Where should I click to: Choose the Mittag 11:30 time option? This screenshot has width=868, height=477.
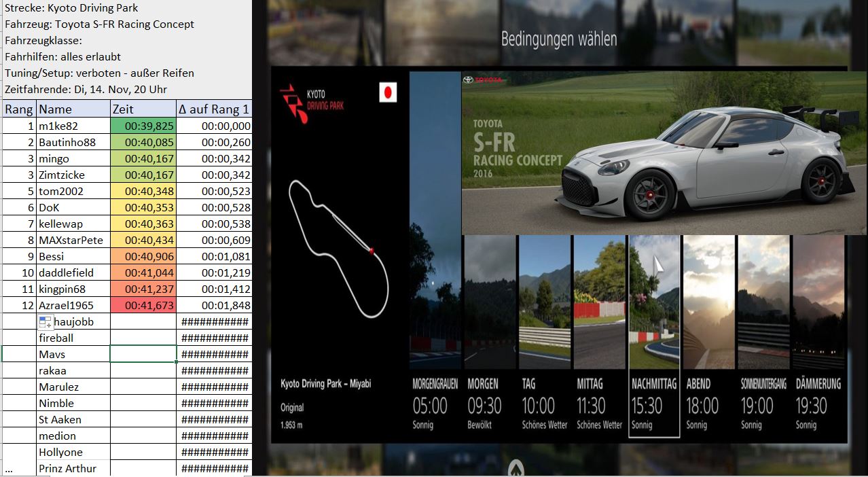coord(599,336)
